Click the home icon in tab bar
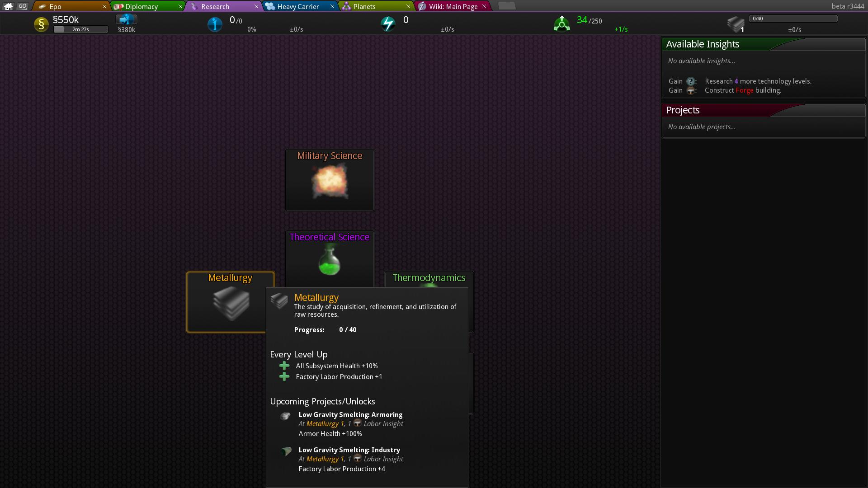This screenshot has width=868, height=488. (x=8, y=6)
